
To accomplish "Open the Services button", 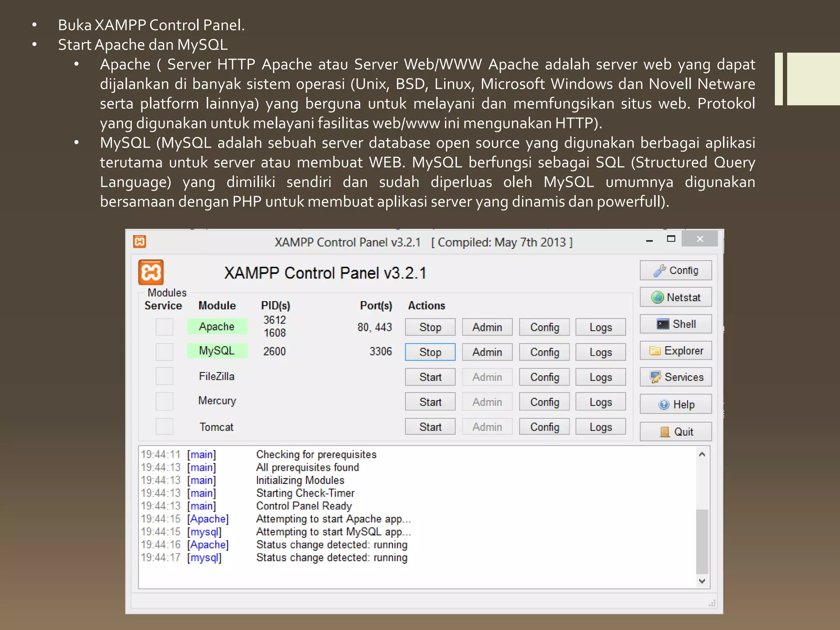I will 676,377.
